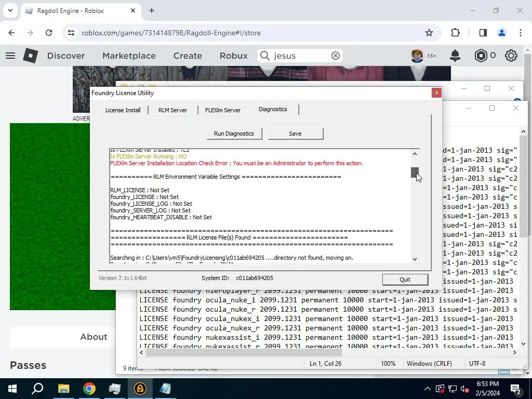The width and height of the screenshot is (532, 399).
Task: Open Robux in Roblox navigation
Action: pyautogui.click(x=233, y=56)
